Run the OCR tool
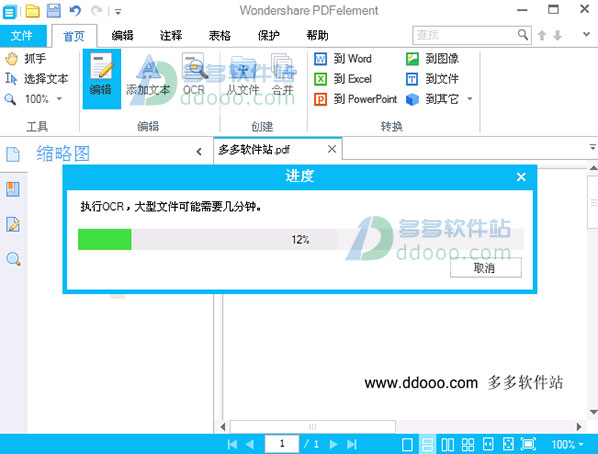The image size is (598, 454). pyautogui.click(x=194, y=75)
